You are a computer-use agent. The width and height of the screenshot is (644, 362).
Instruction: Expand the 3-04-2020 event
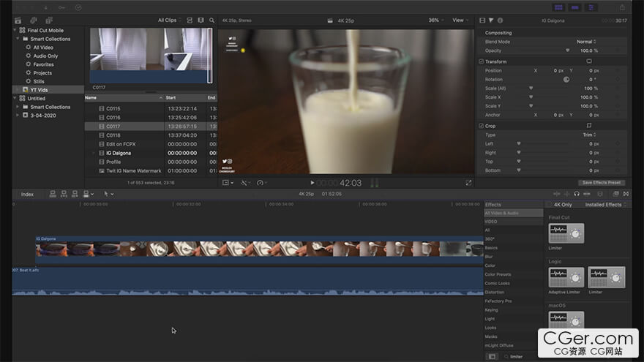click(x=18, y=116)
